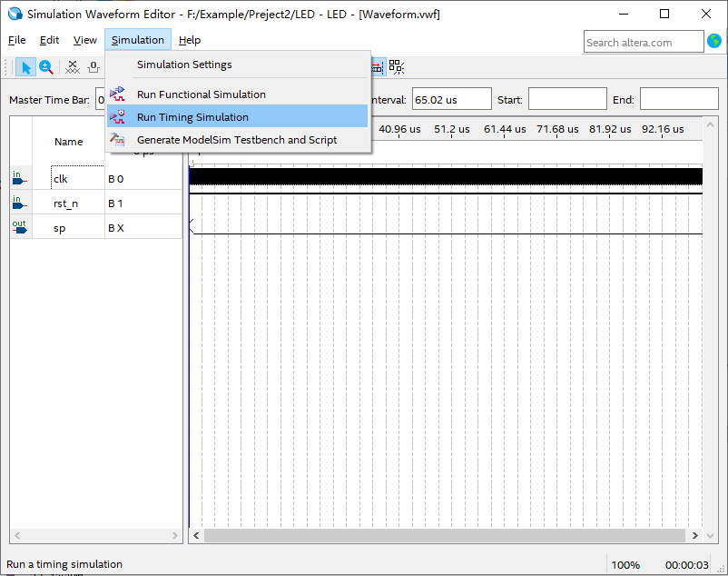The width and height of the screenshot is (728, 576).
Task: Click the 81.92 us time marker
Action: click(x=610, y=129)
